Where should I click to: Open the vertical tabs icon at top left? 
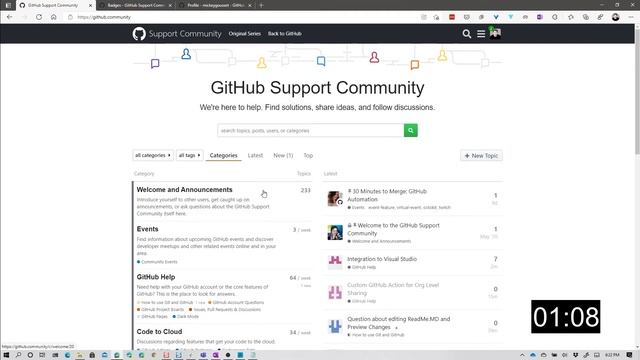(8, 5)
